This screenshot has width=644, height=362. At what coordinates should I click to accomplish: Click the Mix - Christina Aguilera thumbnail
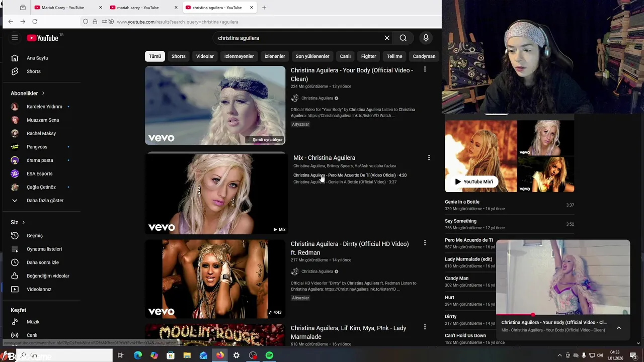pyautogui.click(x=216, y=194)
